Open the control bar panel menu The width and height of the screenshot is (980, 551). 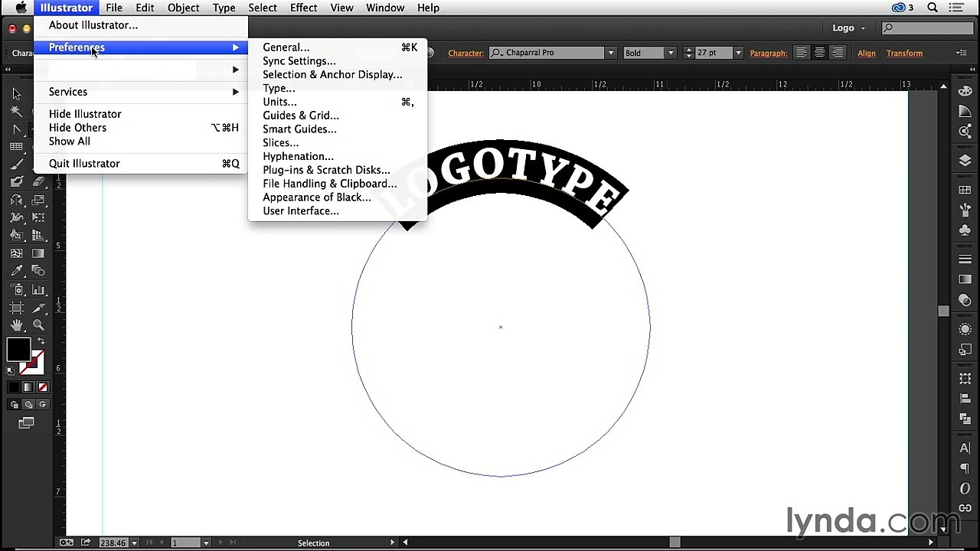(961, 53)
